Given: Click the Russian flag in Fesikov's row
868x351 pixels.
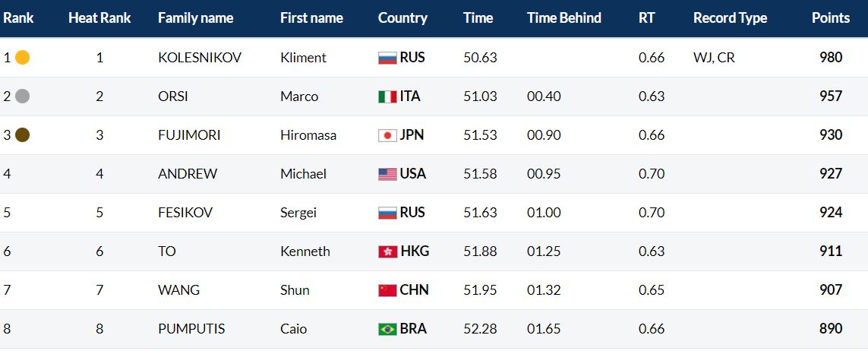Looking at the screenshot, I should 387,213.
